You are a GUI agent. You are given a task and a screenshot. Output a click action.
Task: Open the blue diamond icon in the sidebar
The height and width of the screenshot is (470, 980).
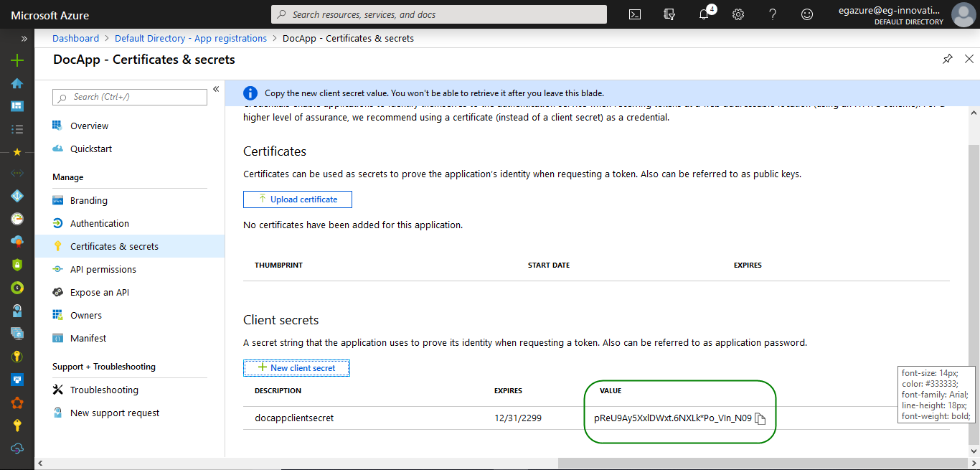pyautogui.click(x=17, y=196)
